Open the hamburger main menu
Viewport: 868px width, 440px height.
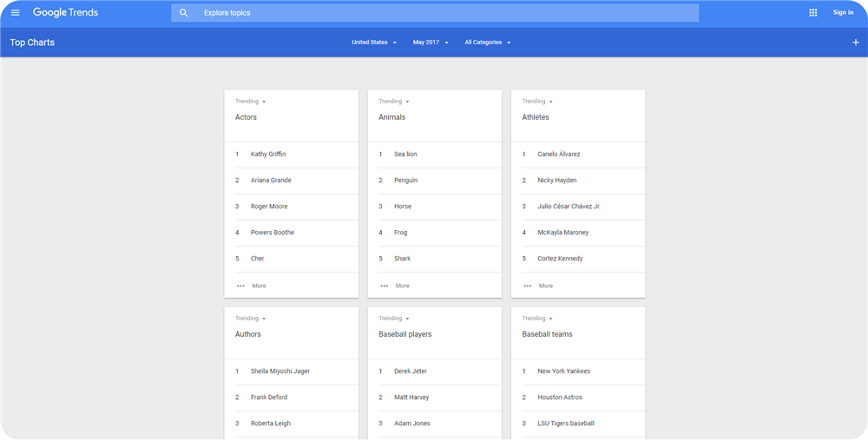[x=16, y=13]
